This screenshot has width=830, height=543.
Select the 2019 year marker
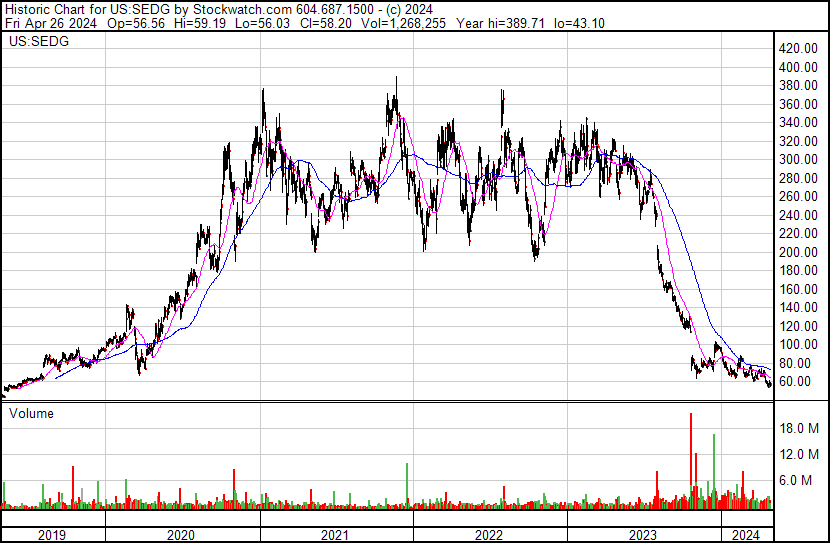coord(53,535)
